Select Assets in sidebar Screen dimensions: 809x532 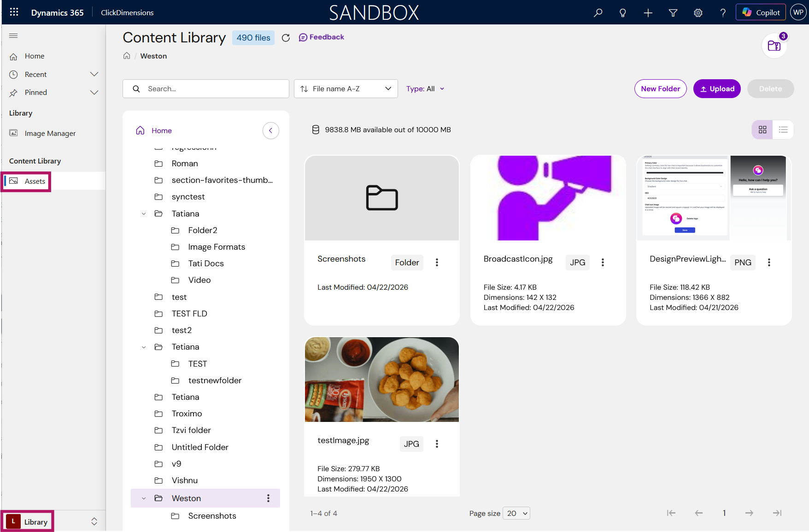click(35, 181)
